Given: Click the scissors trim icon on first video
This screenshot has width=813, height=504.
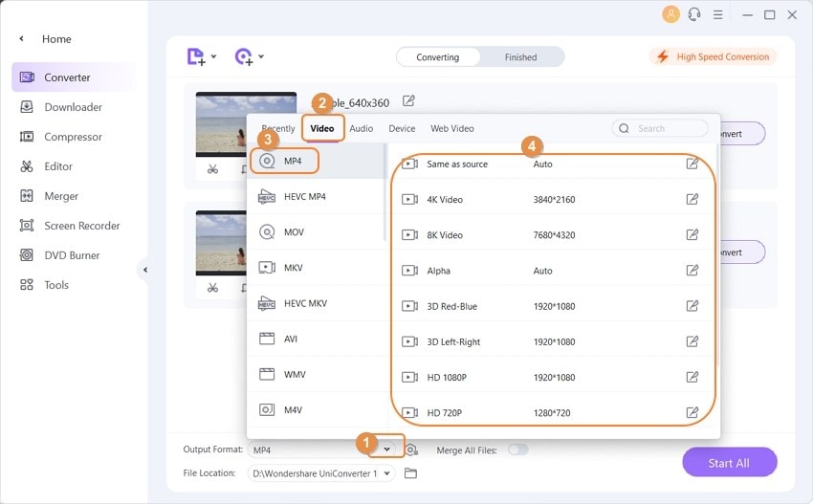Looking at the screenshot, I should point(212,169).
